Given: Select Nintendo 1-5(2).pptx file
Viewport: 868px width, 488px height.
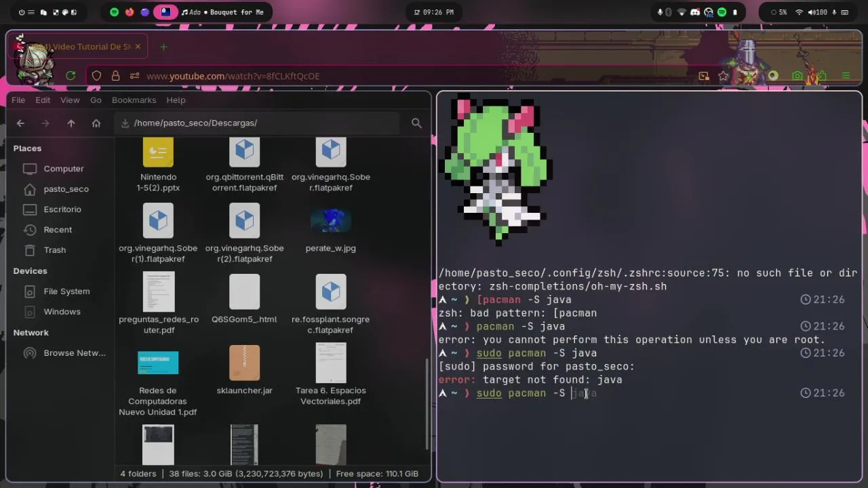Looking at the screenshot, I should click(158, 165).
